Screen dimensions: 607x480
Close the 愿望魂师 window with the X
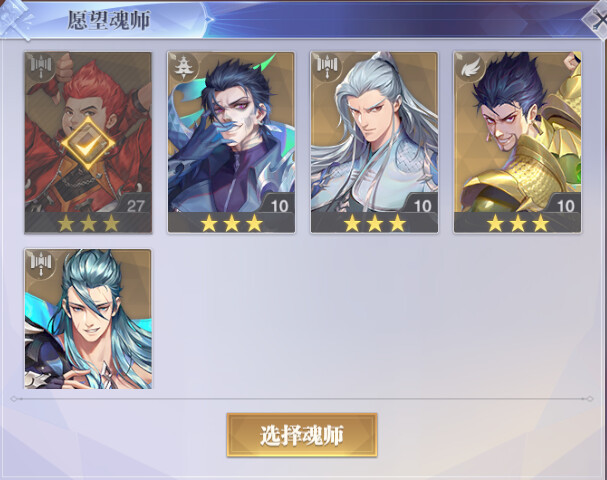tap(596, 21)
